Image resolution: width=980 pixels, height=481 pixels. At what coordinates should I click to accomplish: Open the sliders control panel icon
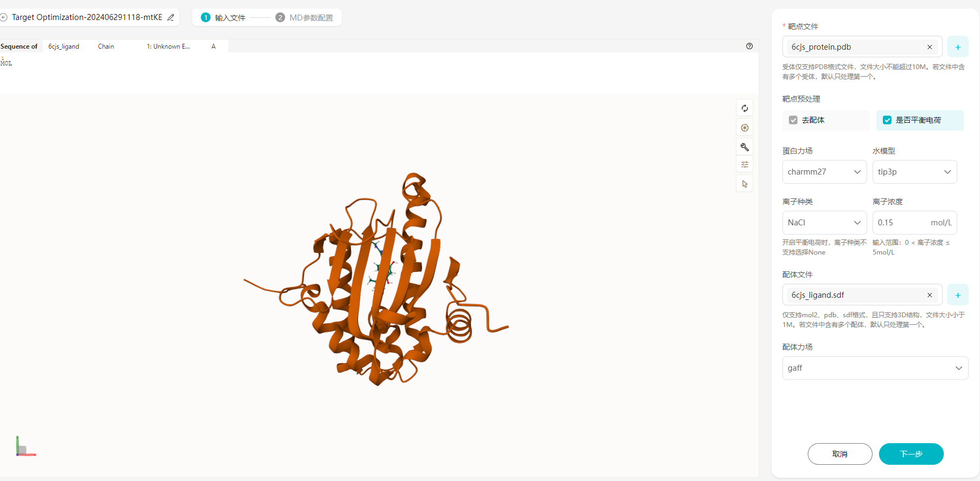(745, 165)
